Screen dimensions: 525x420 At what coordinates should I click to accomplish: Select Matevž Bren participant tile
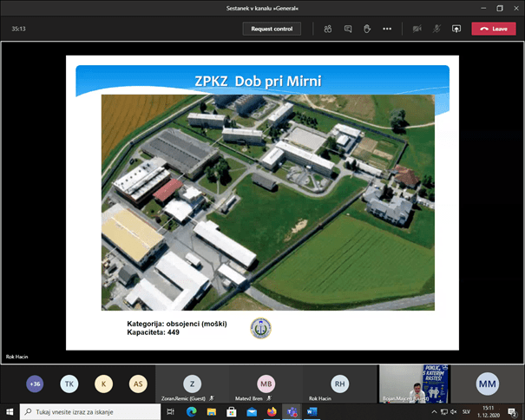pos(266,384)
